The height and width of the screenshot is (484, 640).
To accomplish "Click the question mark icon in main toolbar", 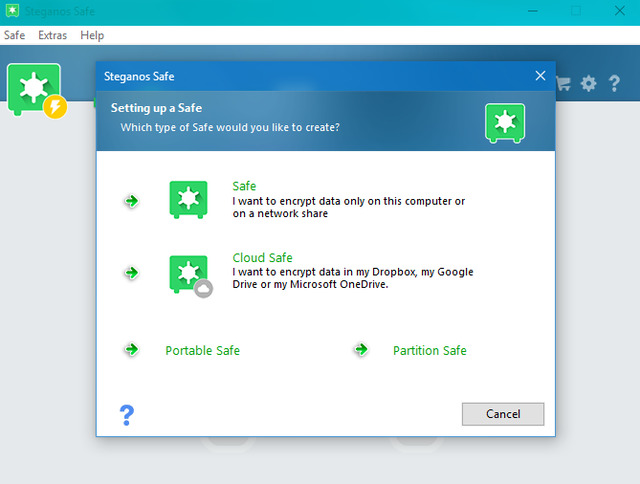I will (x=614, y=84).
